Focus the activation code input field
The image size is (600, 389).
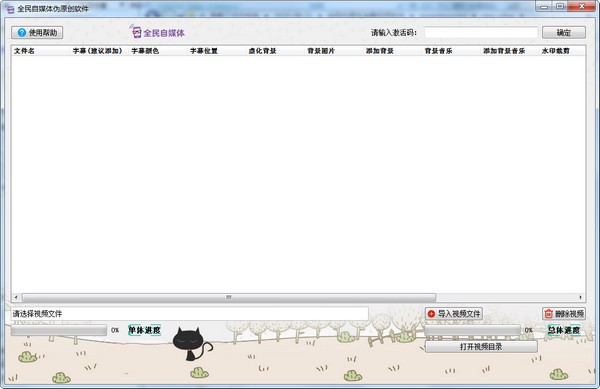481,33
